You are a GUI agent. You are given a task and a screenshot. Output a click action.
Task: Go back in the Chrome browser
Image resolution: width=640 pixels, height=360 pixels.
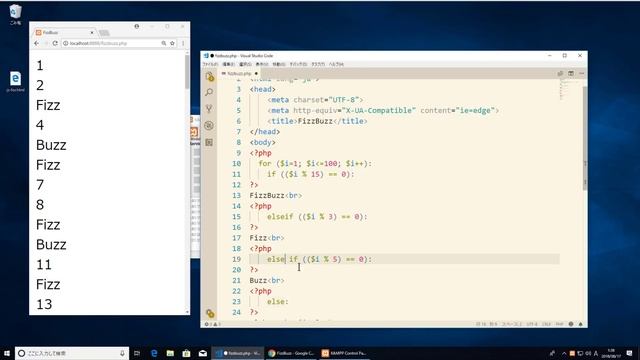tap(37, 43)
